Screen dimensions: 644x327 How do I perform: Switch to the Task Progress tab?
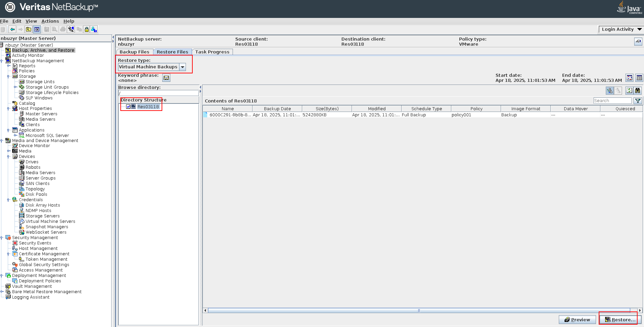pos(212,52)
